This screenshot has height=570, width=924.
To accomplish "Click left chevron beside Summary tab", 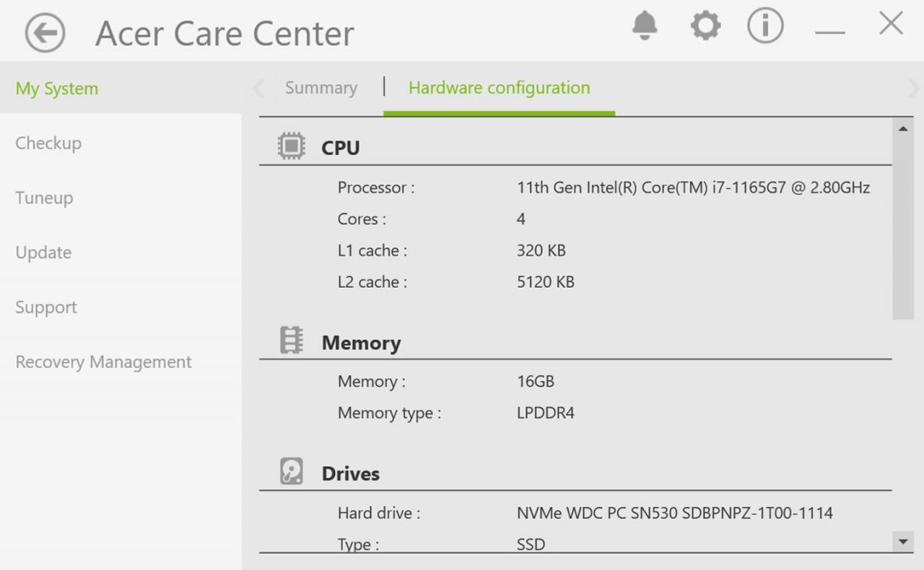I will coord(258,89).
